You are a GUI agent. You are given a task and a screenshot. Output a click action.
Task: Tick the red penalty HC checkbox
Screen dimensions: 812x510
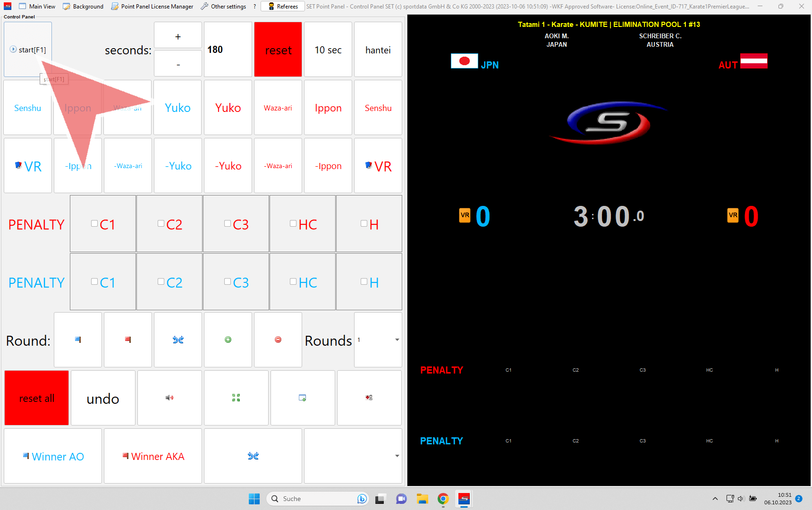click(293, 224)
